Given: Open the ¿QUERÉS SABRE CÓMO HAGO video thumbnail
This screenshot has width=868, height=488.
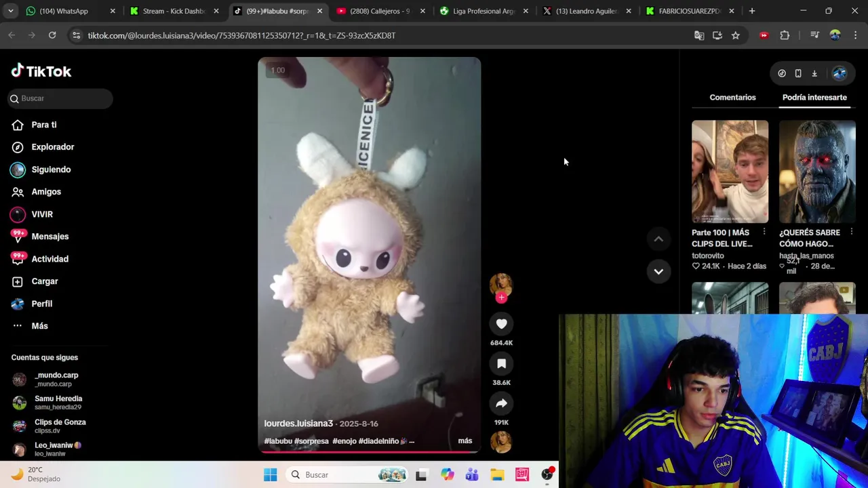Looking at the screenshot, I should 817,171.
